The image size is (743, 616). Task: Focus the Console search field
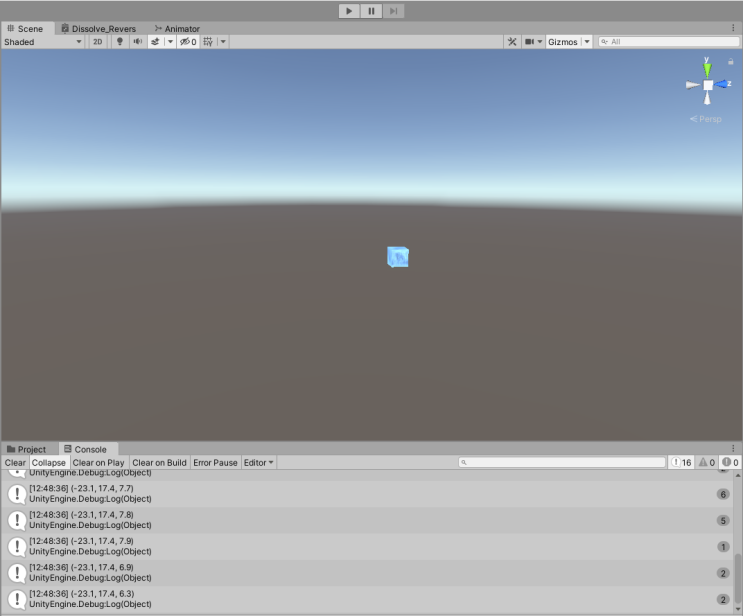pyautogui.click(x=562, y=462)
